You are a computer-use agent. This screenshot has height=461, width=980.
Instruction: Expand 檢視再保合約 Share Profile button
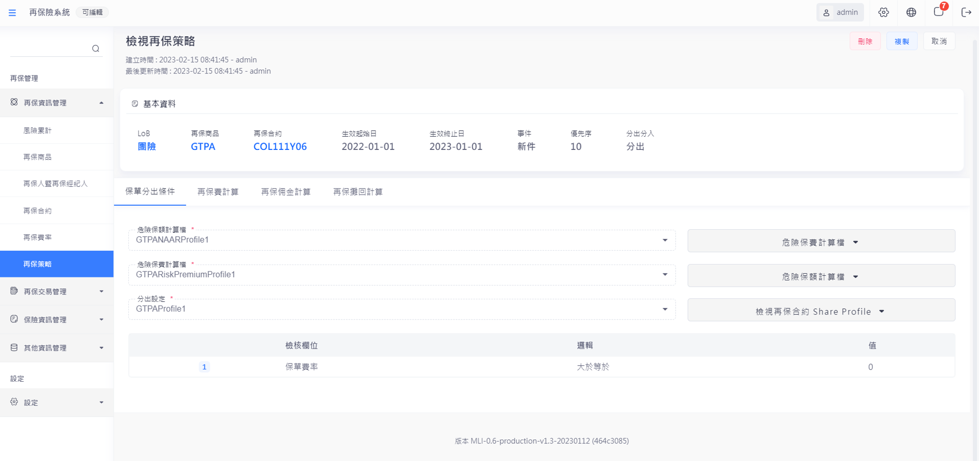821,312
